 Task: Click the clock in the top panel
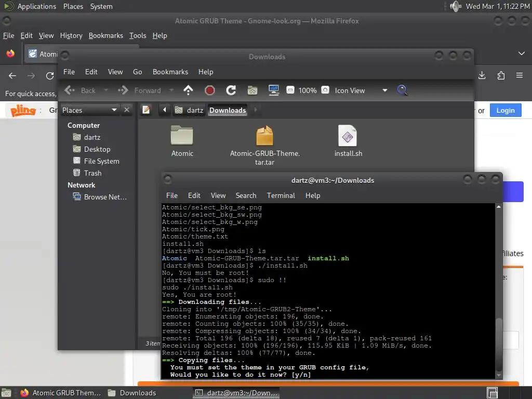tap(498, 6)
